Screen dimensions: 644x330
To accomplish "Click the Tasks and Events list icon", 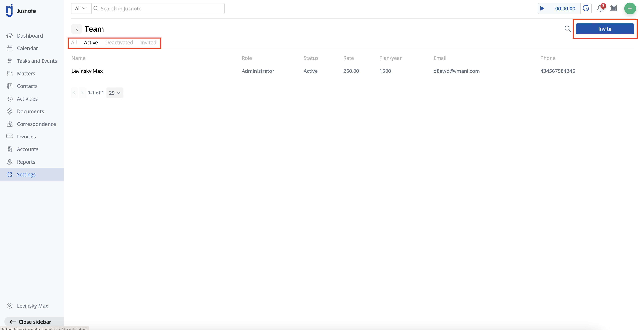I will pyautogui.click(x=10, y=61).
